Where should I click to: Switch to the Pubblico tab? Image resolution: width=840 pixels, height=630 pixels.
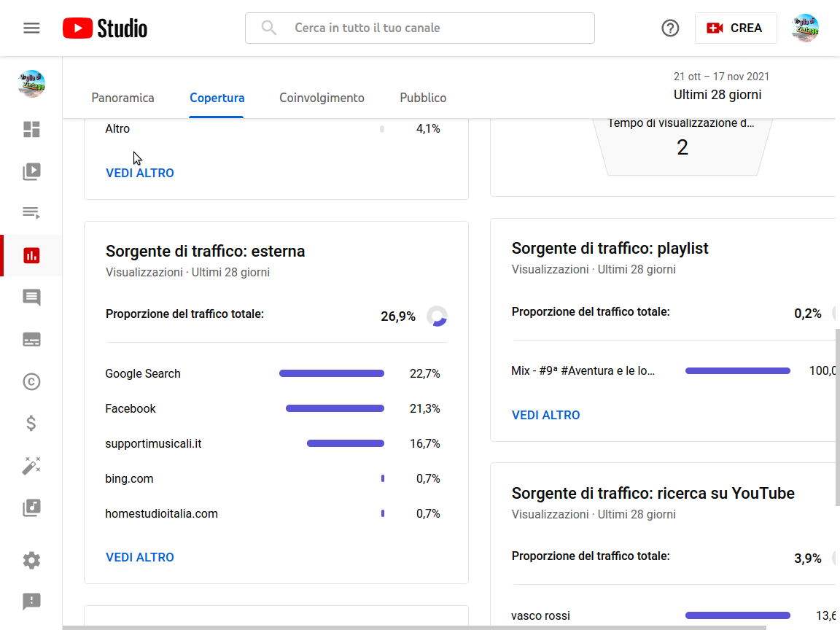click(423, 98)
